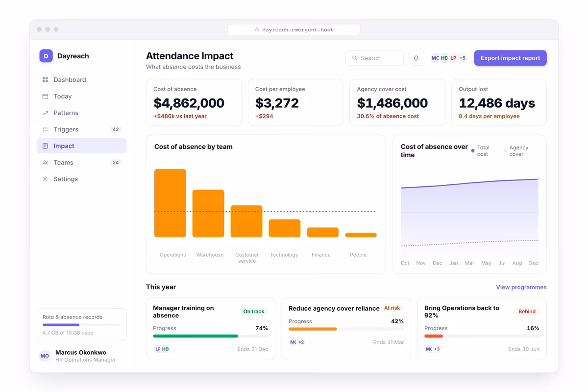Click HD avatar on Manager training card
The height and width of the screenshot is (392, 588).
(x=166, y=349)
